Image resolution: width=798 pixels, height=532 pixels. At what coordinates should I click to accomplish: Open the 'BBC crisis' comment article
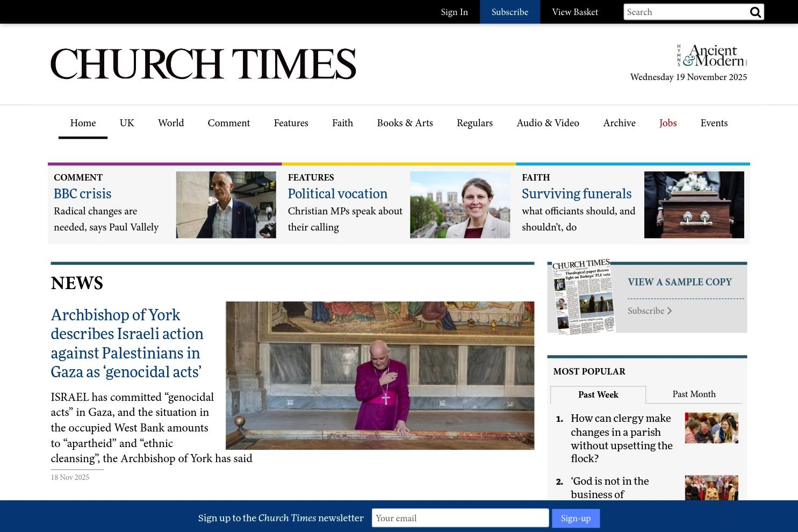click(82, 193)
